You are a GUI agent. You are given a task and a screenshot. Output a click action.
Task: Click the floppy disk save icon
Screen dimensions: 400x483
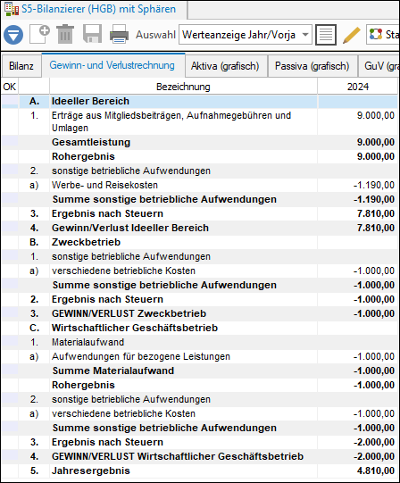tap(92, 34)
